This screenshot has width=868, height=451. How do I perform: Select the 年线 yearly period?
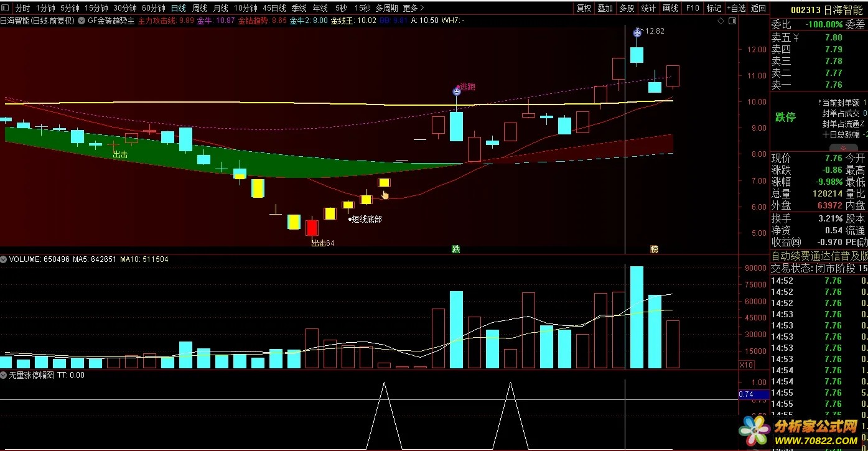(x=320, y=8)
